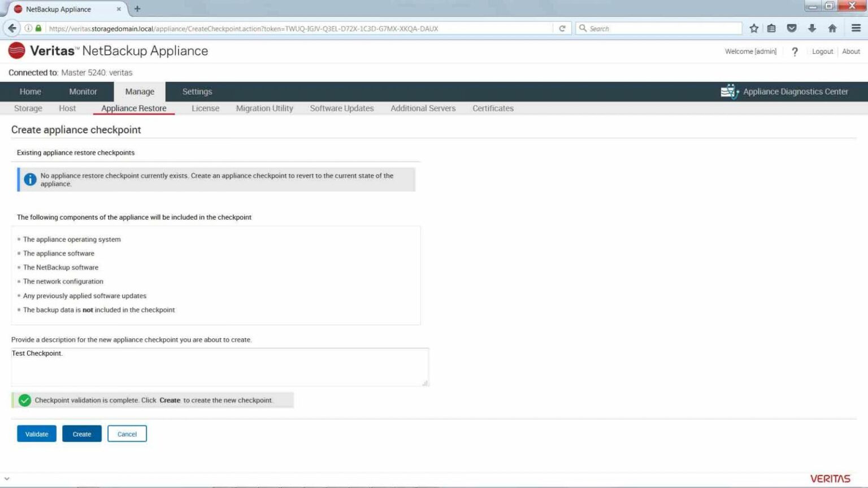Click the site information icon in address bar
868x488 pixels.
tap(28, 28)
